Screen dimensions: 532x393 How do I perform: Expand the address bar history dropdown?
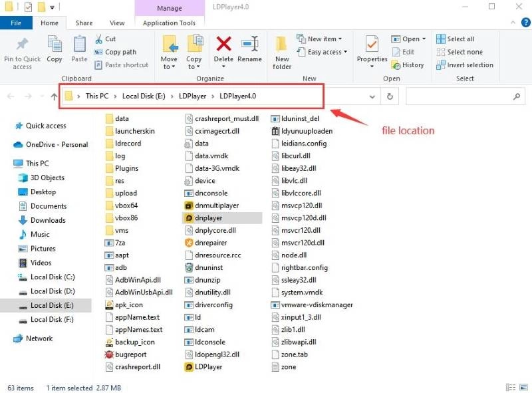(372, 96)
